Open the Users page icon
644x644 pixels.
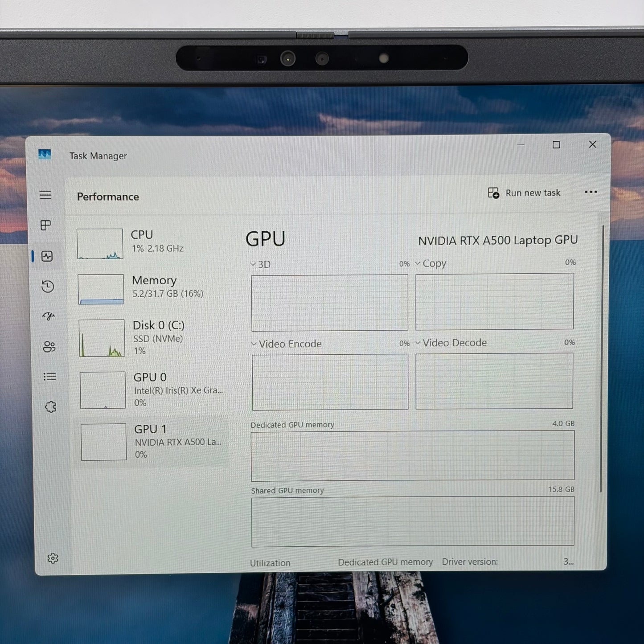(49, 347)
